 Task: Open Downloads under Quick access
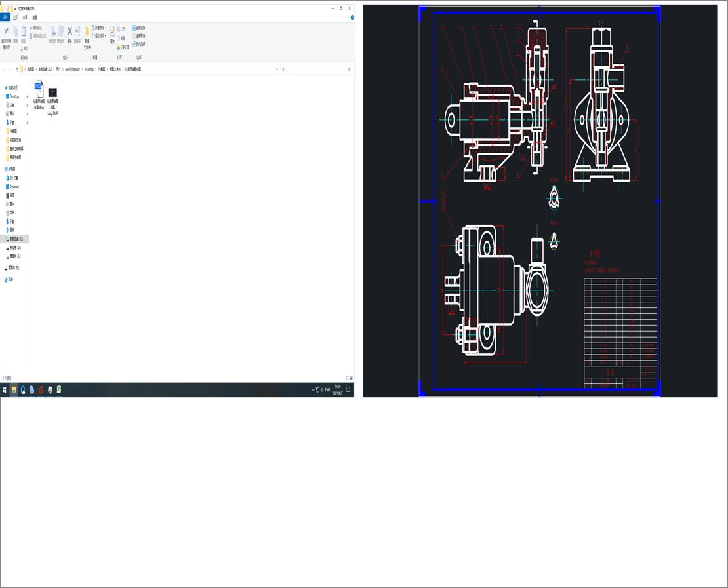[11, 123]
